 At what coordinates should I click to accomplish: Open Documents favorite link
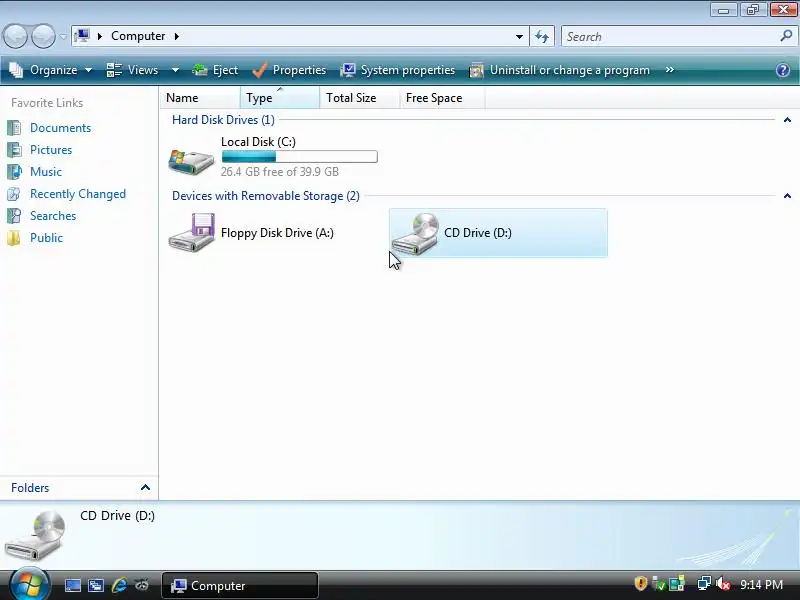point(60,128)
